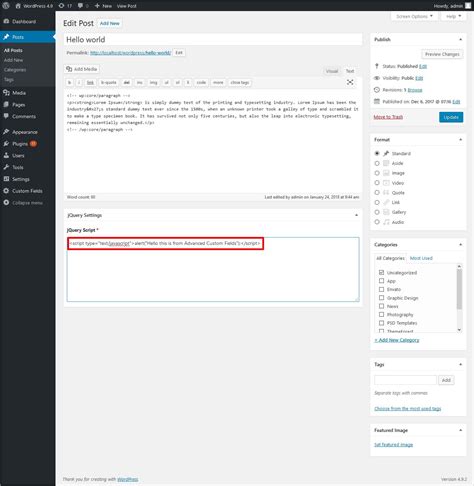Viewport: 474px width, 486px height.
Task: Toggle distraction-free fullscreen editor icon
Action: (x=350, y=82)
